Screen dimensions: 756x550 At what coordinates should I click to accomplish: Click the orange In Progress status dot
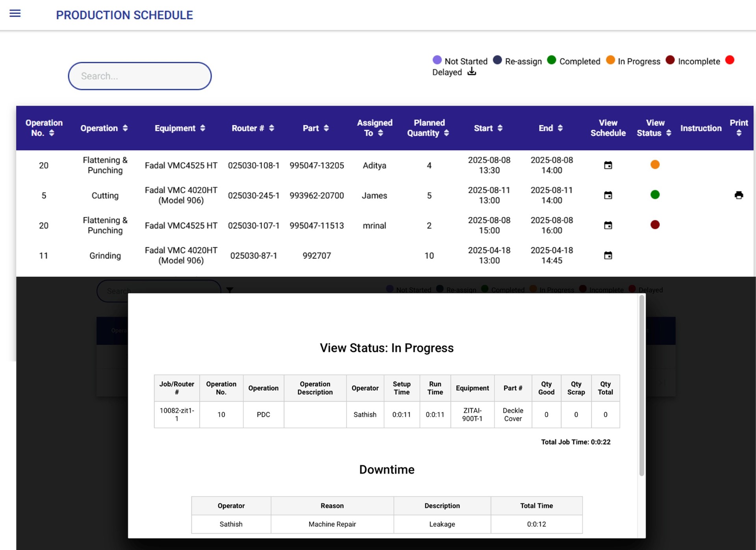[655, 165]
